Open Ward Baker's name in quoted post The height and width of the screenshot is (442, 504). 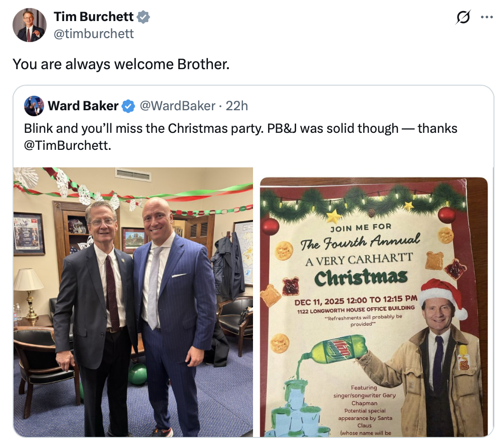(x=83, y=106)
